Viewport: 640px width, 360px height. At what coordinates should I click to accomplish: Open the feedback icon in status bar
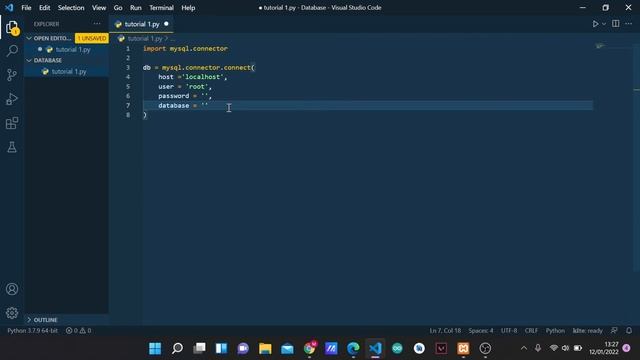click(614, 331)
